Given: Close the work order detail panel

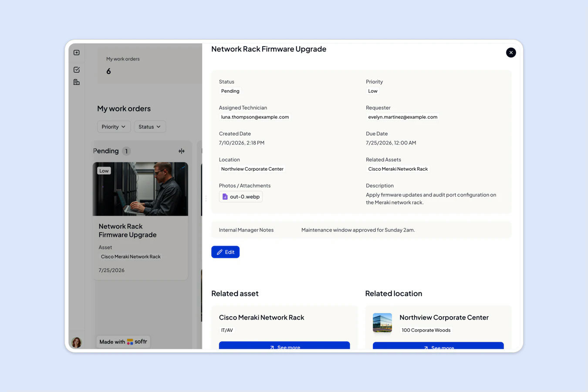Looking at the screenshot, I should [x=511, y=53].
